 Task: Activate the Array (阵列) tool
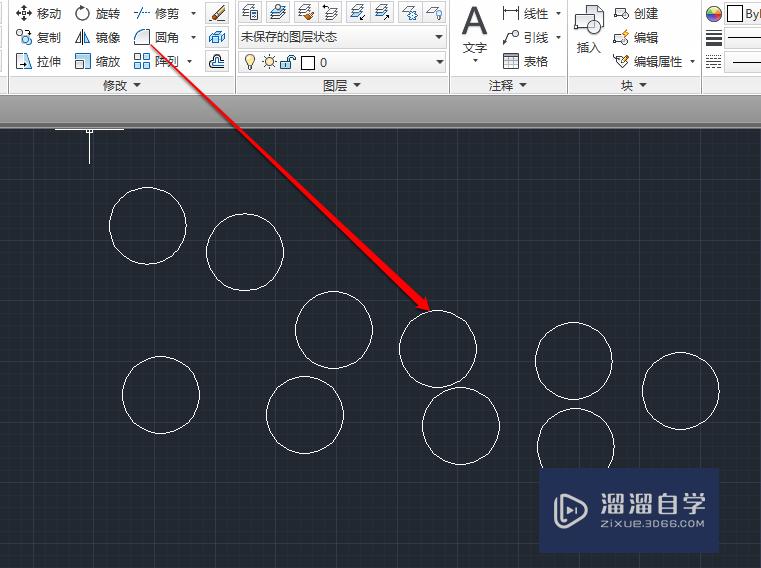coord(156,61)
